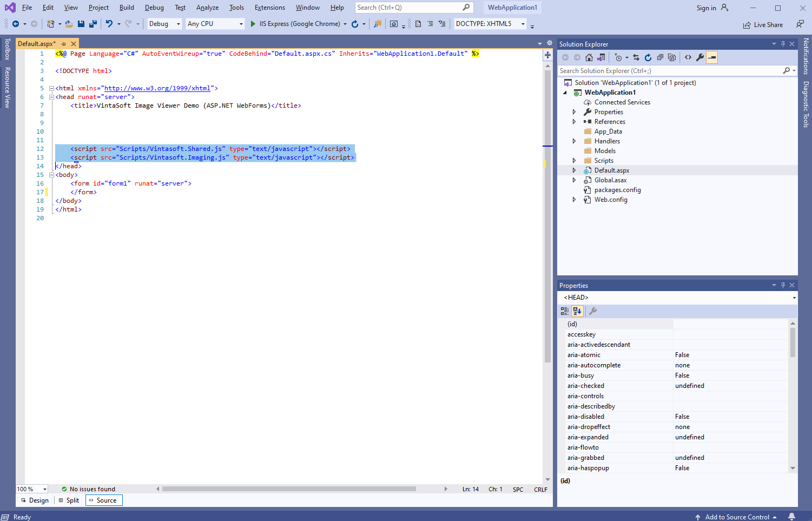
Task: Click the Undo arrow icon
Action: coord(109,24)
